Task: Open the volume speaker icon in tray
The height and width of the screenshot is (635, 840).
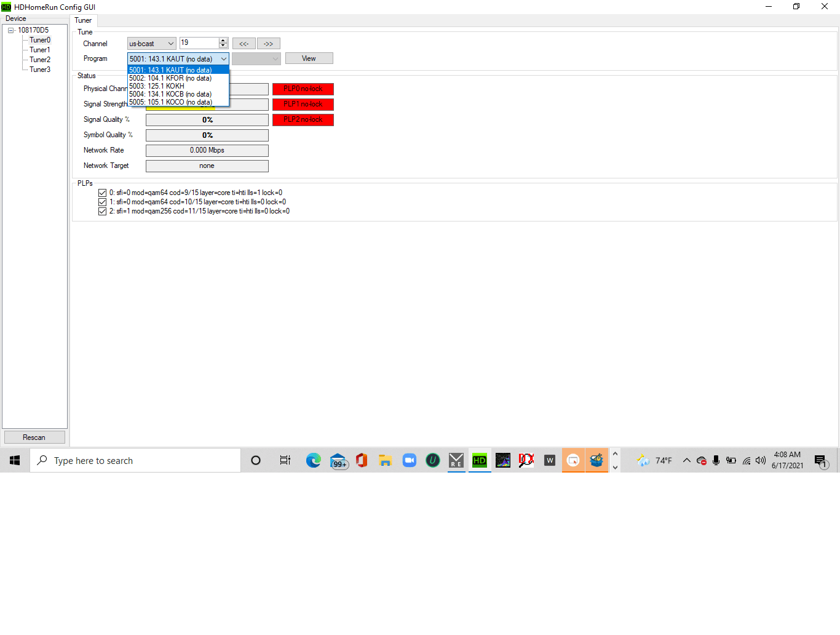Action: pyautogui.click(x=761, y=460)
